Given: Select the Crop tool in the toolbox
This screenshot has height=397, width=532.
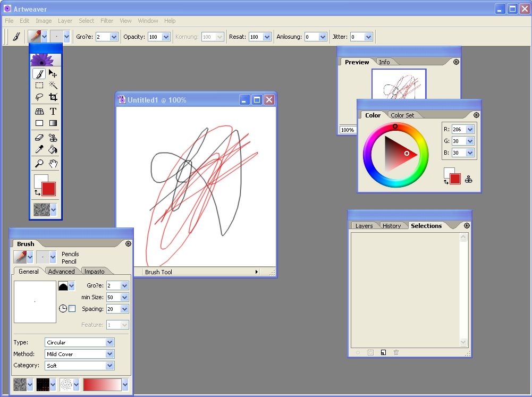Looking at the screenshot, I should tap(53, 97).
